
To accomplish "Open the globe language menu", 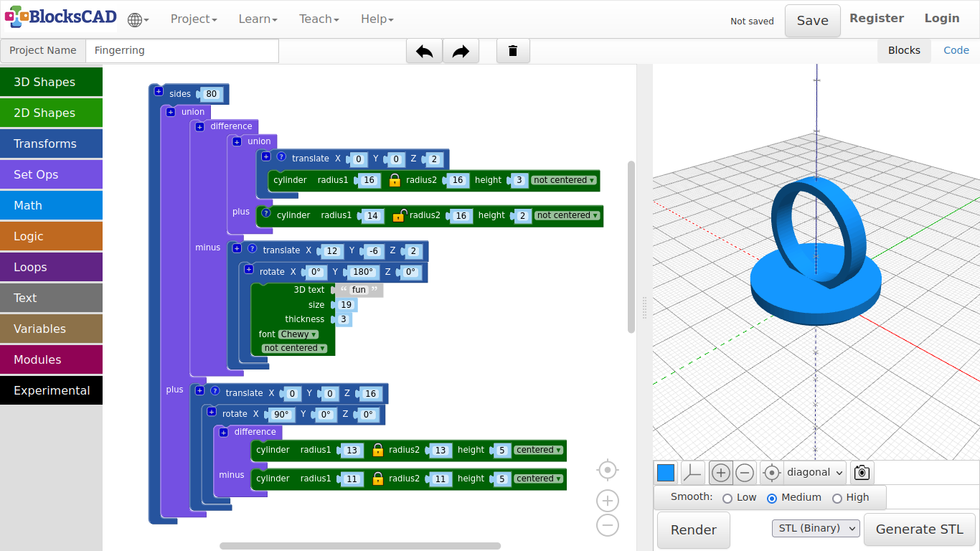I will click(x=138, y=20).
